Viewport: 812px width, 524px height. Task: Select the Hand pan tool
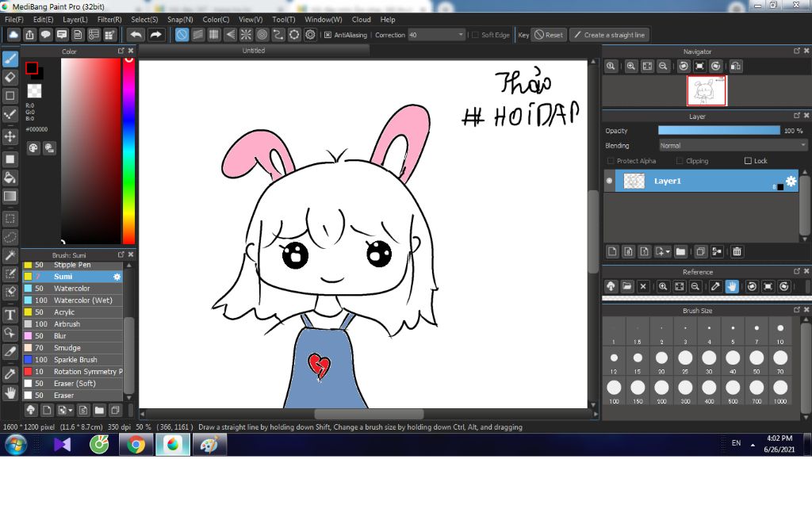pyautogui.click(x=10, y=392)
